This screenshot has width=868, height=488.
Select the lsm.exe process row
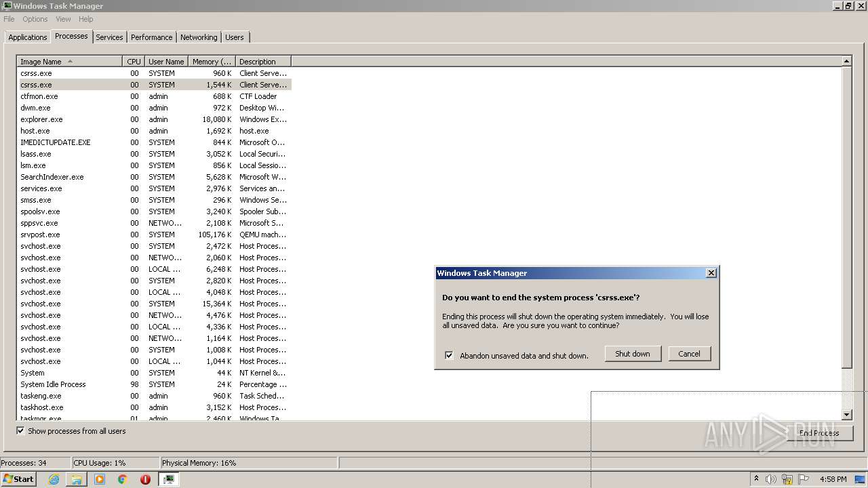coord(154,165)
